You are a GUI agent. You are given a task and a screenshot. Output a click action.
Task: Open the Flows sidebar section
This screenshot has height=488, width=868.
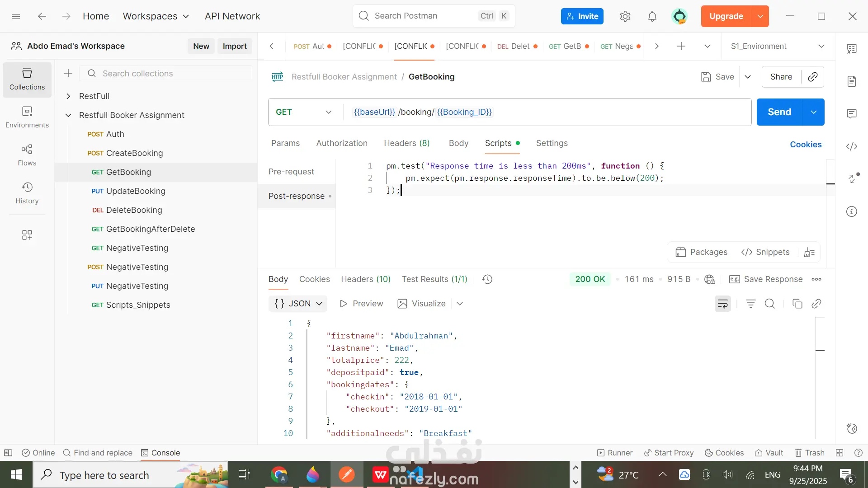(27, 155)
